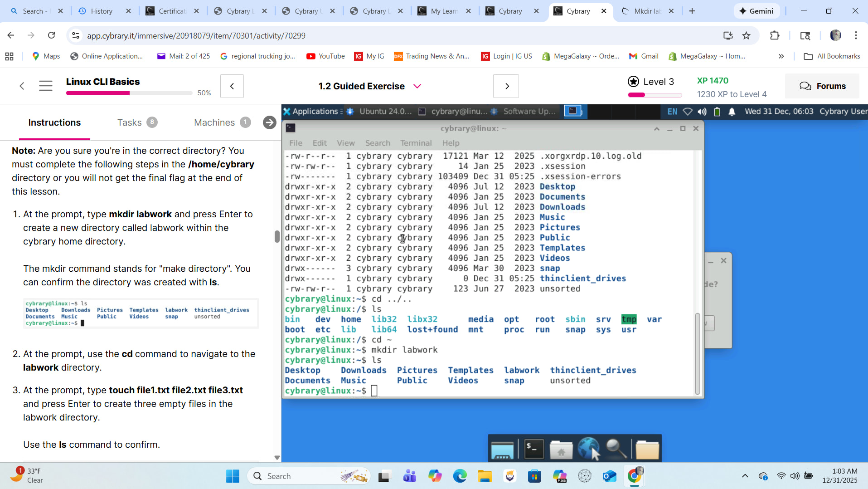Open the Forums button
The image size is (868, 489).
(822, 86)
